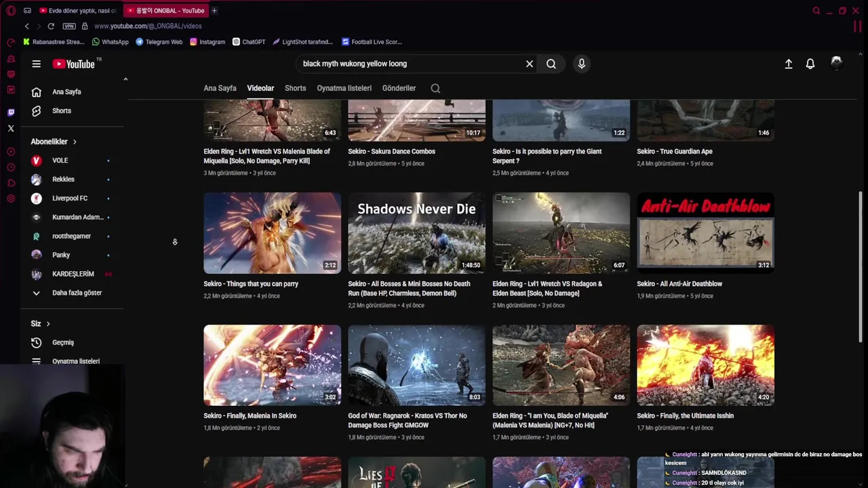This screenshot has width=868, height=488.
Task: Open channel Shorts tab
Action: [x=295, y=88]
